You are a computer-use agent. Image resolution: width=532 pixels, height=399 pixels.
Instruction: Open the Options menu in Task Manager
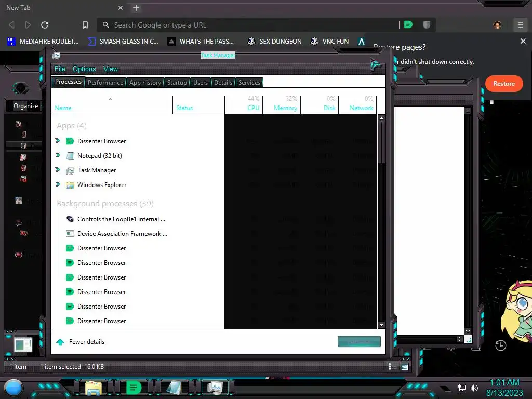coord(84,69)
